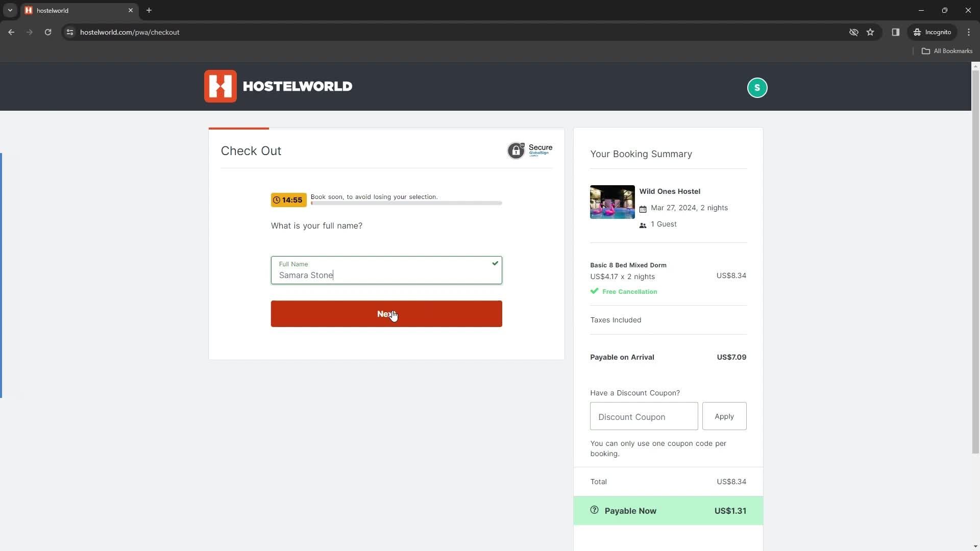Click the timer/clock icon near countdown
Image resolution: width=980 pixels, height=551 pixels.
click(276, 200)
